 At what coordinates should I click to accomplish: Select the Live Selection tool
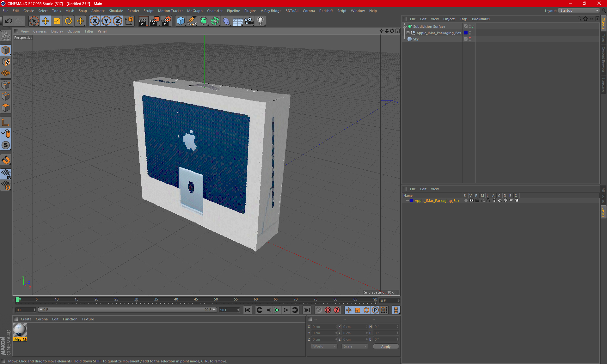34,21
